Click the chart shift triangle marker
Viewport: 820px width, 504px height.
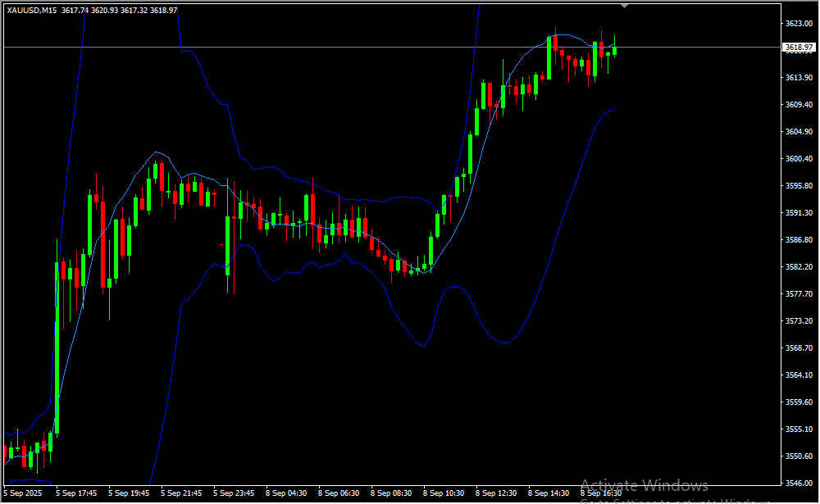point(625,4)
